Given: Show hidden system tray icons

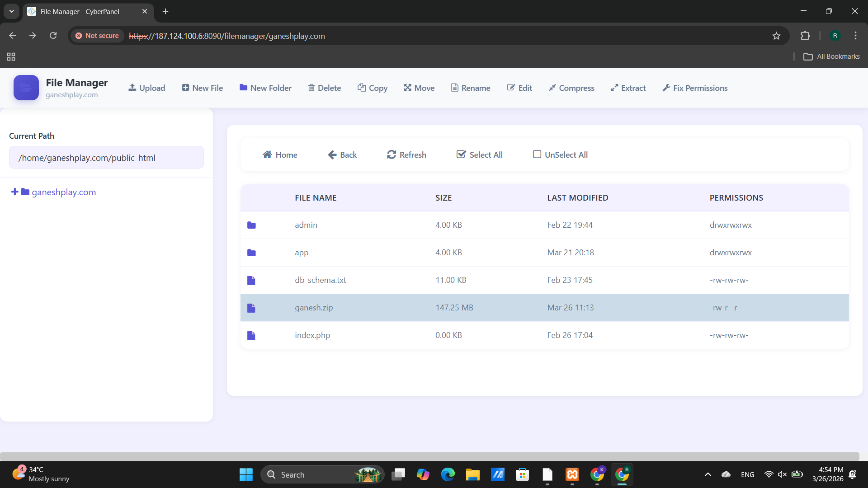Looking at the screenshot, I should point(708,474).
